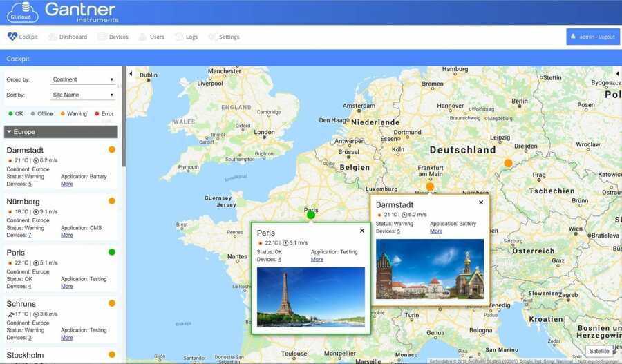Click the orange Darmstadt map marker
The image size is (622, 364).
(430, 186)
